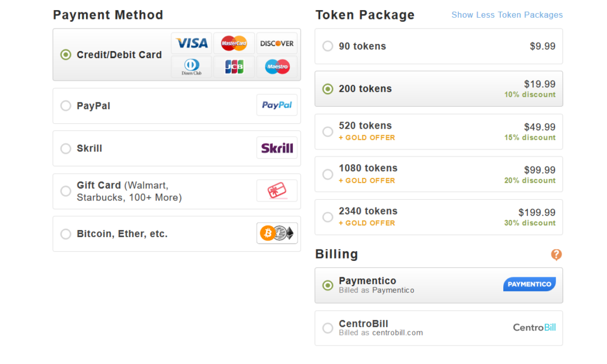
Task: Click the $199.99 price
Action: point(537,213)
